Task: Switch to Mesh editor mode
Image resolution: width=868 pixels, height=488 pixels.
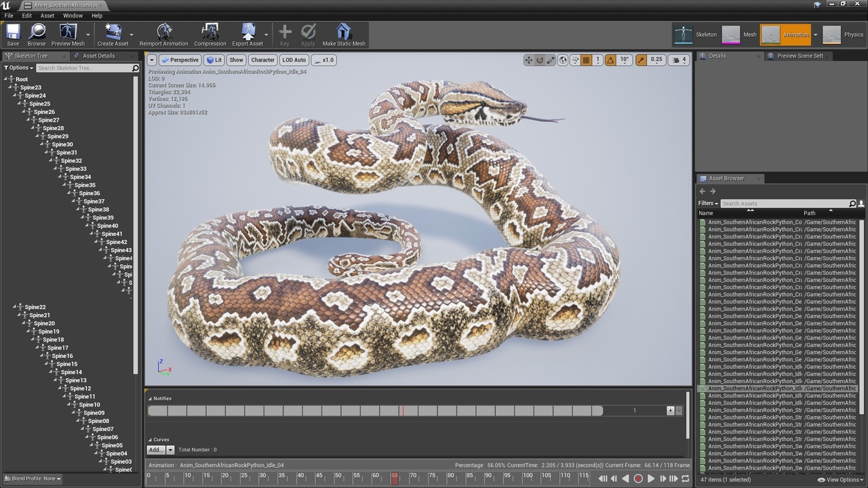Action: tap(739, 35)
